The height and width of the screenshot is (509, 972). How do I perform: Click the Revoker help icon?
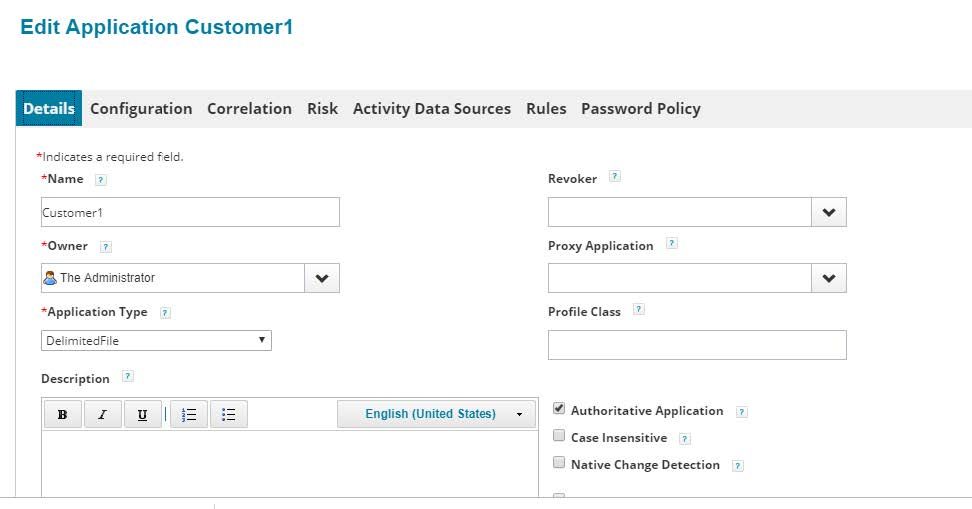615,177
